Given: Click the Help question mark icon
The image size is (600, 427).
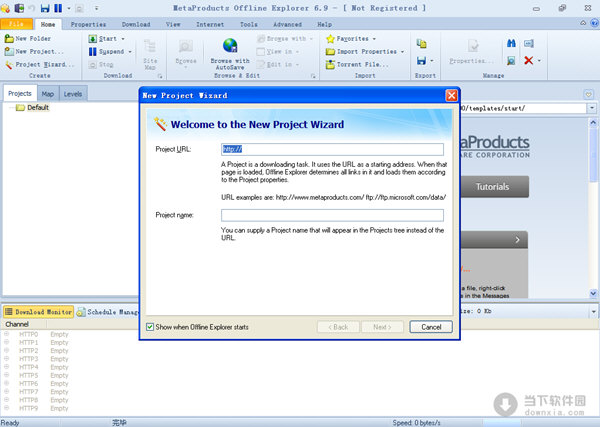Looking at the screenshot, I should tap(594, 23).
